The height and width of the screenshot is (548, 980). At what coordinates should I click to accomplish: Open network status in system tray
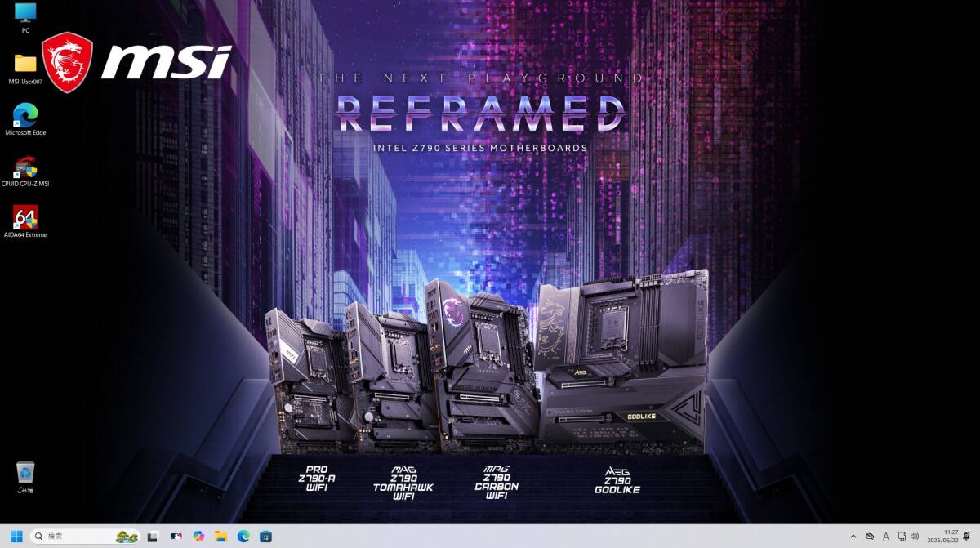point(902,537)
